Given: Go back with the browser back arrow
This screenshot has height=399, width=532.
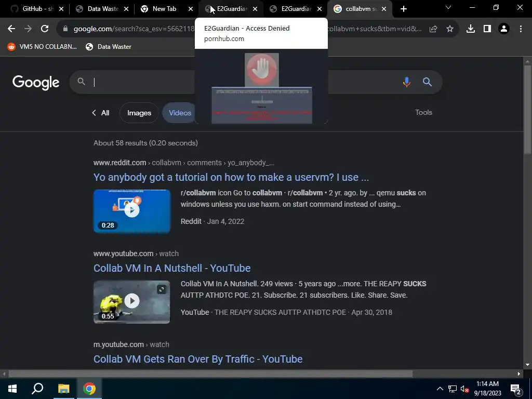Looking at the screenshot, I should point(11,29).
